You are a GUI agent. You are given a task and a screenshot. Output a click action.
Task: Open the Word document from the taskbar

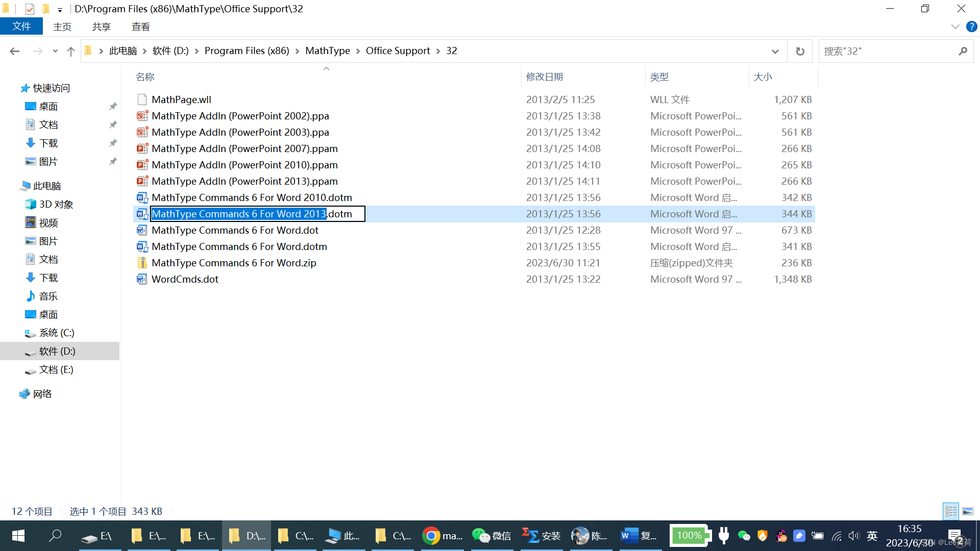(639, 536)
